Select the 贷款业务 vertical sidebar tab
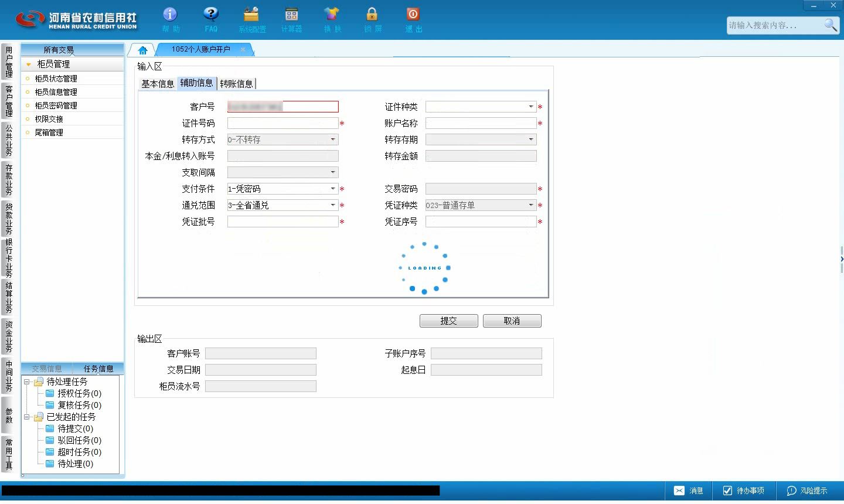Viewport: 844px width, 504px height. 8,219
